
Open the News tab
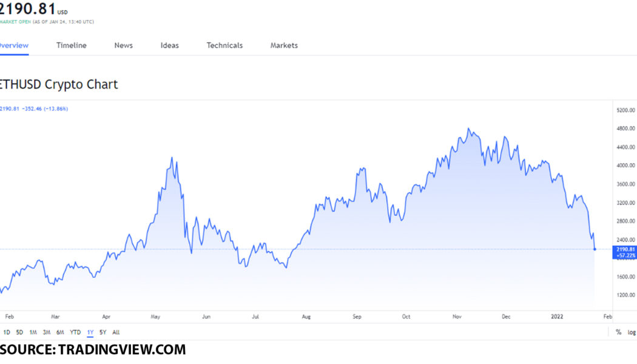tap(123, 45)
